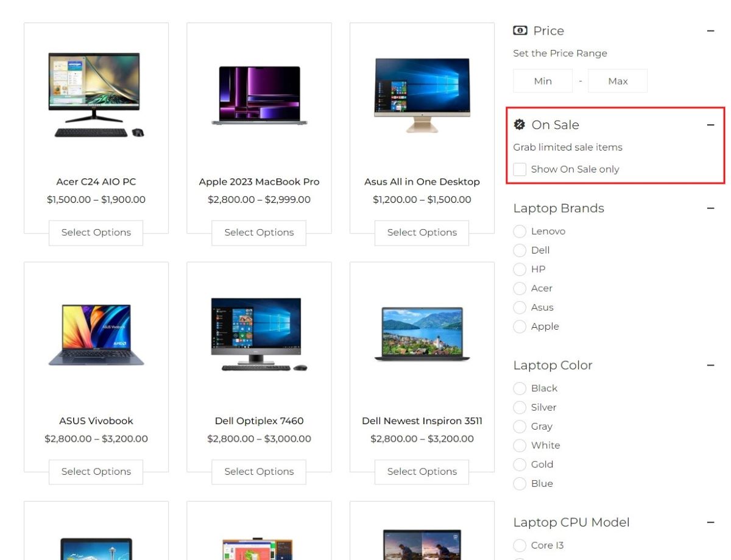Choose Gold laptop color

tap(520, 465)
